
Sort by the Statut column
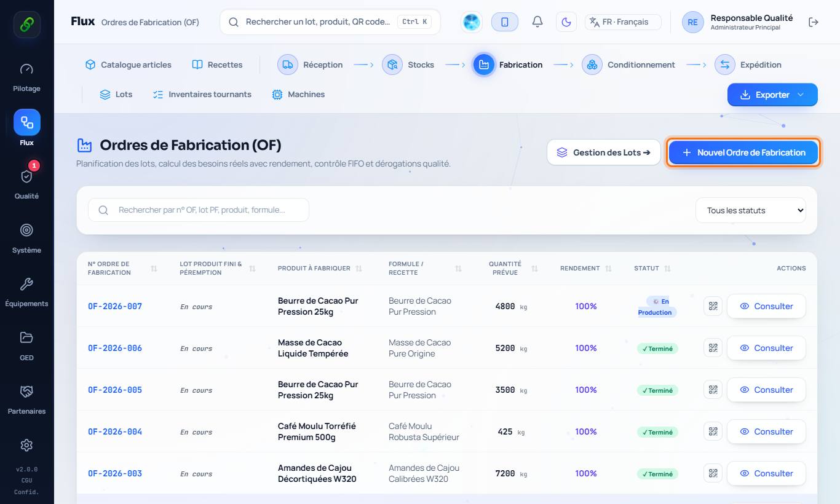pyautogui.click(x=653, y=269)
